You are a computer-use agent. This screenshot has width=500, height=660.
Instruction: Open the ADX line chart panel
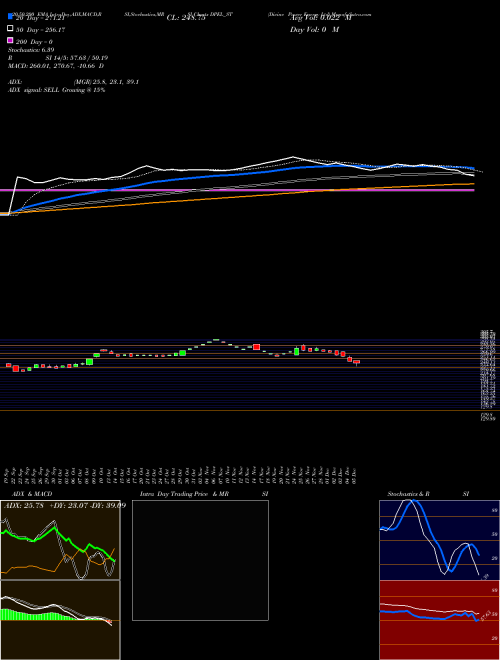(60, 540)
